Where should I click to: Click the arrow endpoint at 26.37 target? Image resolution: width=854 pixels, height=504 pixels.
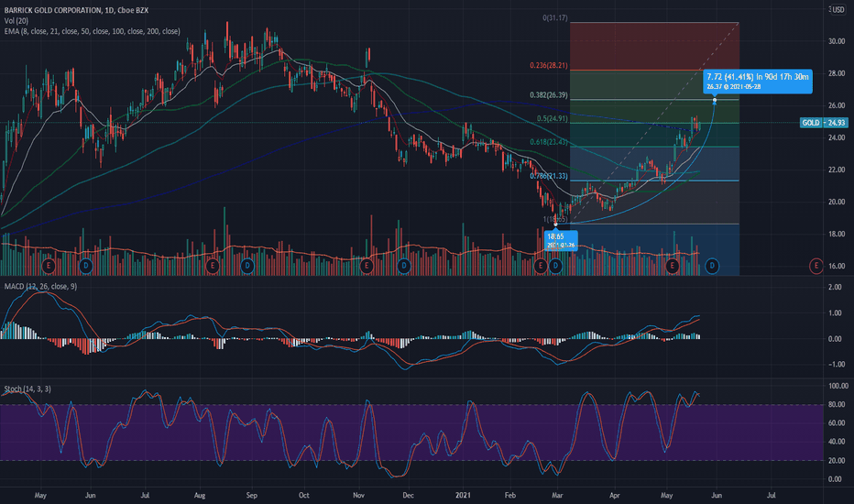coord(715,100)
